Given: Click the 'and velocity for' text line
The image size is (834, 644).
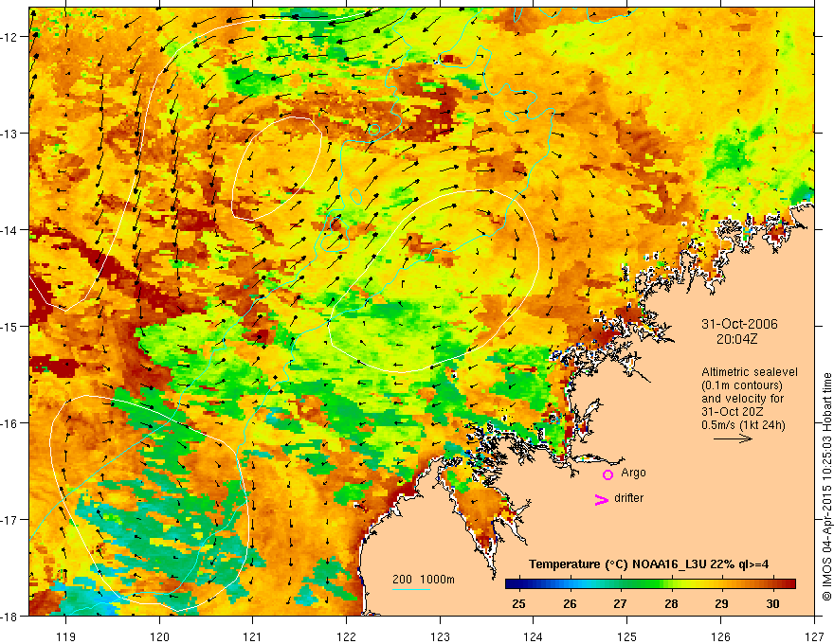Looking at the screenshot, I should tap(742, 398).
